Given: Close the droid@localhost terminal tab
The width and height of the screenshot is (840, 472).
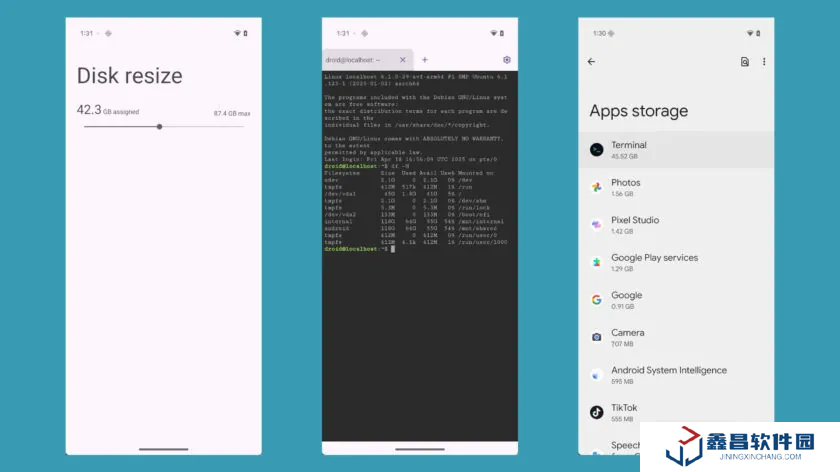Looking at the screenshot, I should pos(403,60).
